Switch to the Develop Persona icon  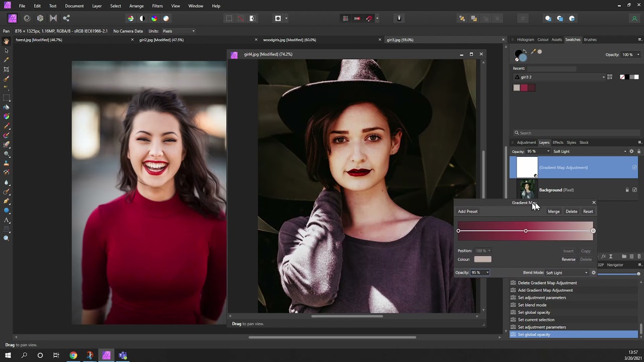40,18
